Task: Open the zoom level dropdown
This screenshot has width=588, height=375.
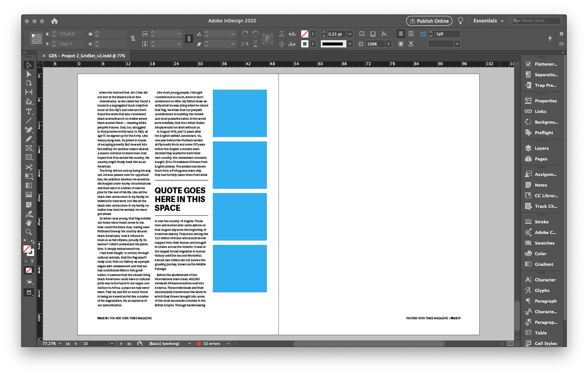Action: click(x=60, y=343)
